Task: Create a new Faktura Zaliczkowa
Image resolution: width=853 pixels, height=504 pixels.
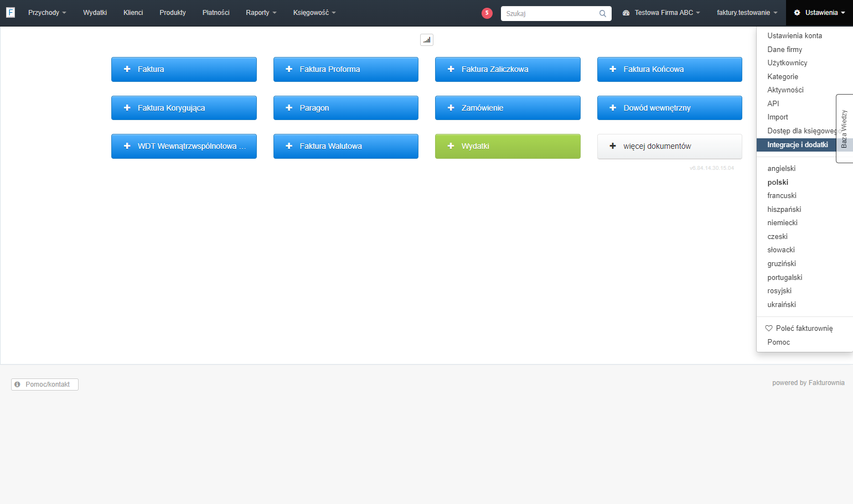Action: click(x=508, y=69)
